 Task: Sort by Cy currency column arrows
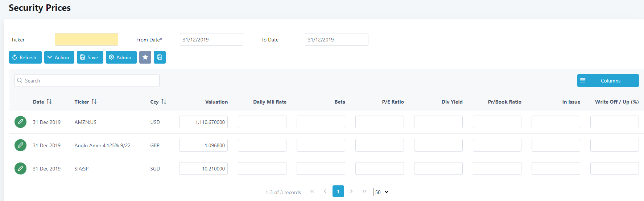(x=164, y=102)
